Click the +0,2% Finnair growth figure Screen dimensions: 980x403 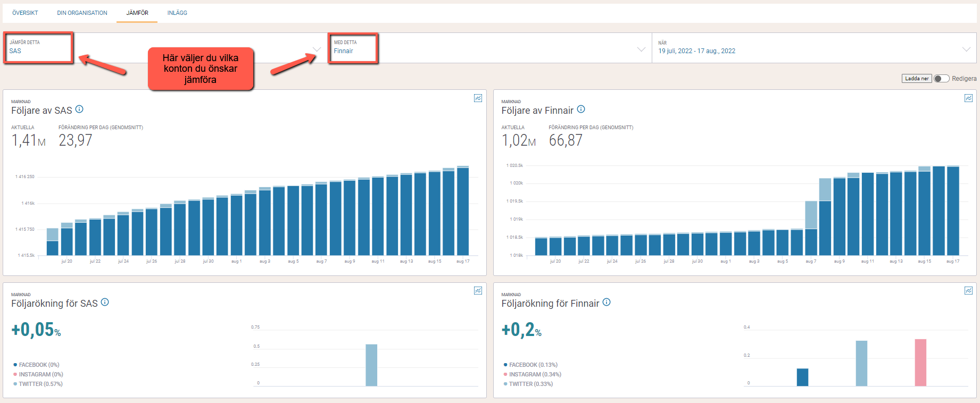521,330
